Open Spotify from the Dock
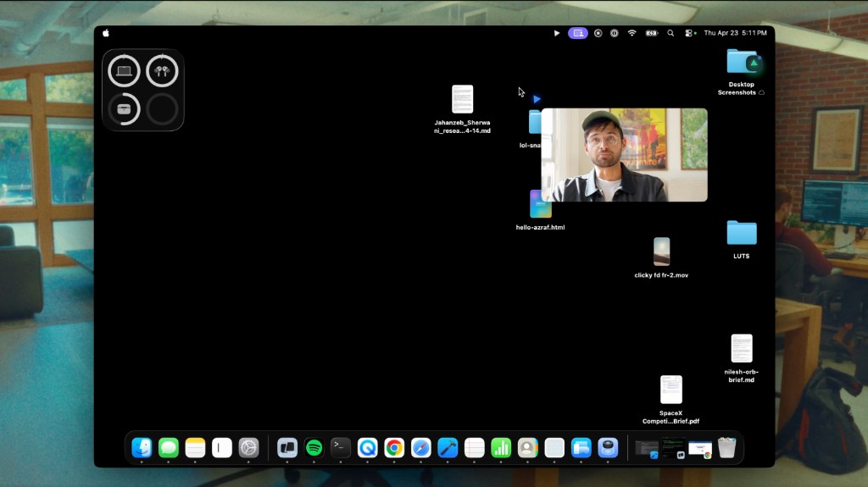Image resolution: width=868 pixels, height=487 pixels. (x=314, y=448)
